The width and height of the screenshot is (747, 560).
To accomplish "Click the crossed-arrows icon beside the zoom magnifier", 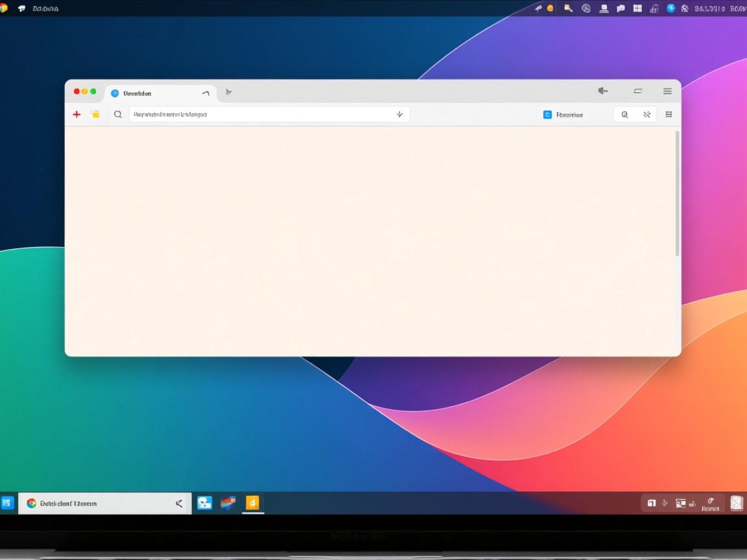I will point(646,115).
